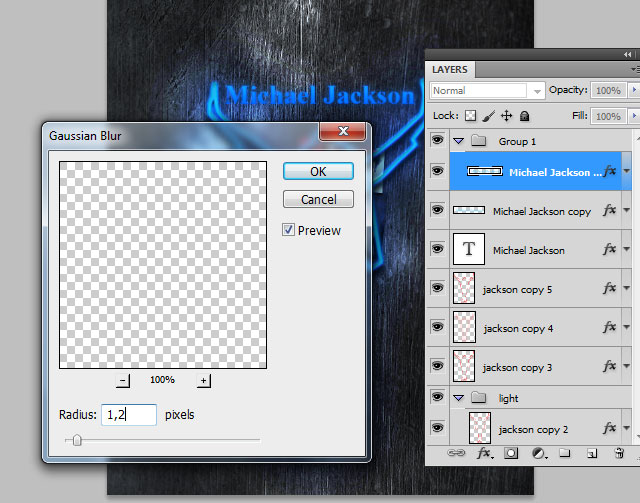Image resolution: width=640 pixels, height=503 pixels.
Task: Lock all with padlock icon
Action: pos(524,116)
